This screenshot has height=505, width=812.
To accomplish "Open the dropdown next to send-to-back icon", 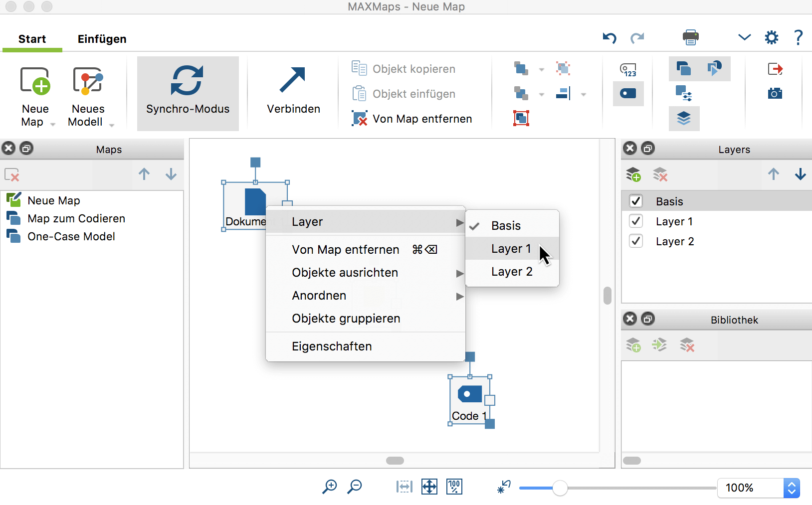I will tap(541, 95).
